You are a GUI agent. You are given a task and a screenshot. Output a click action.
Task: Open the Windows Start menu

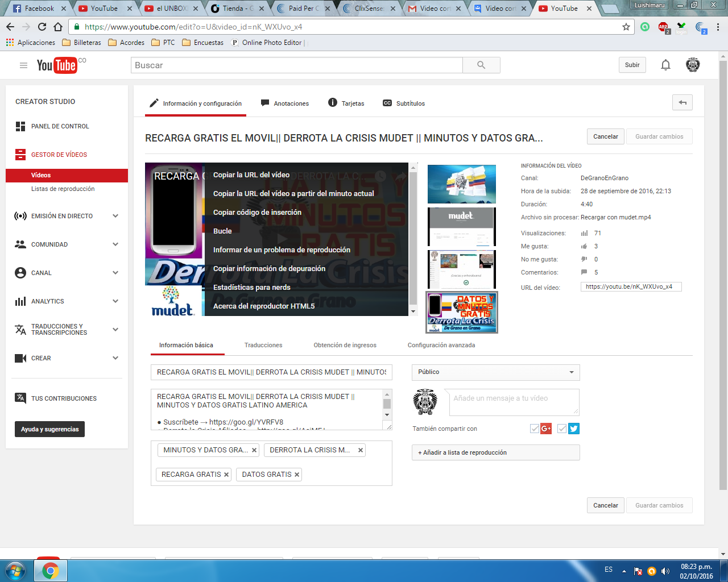(15, 571)
